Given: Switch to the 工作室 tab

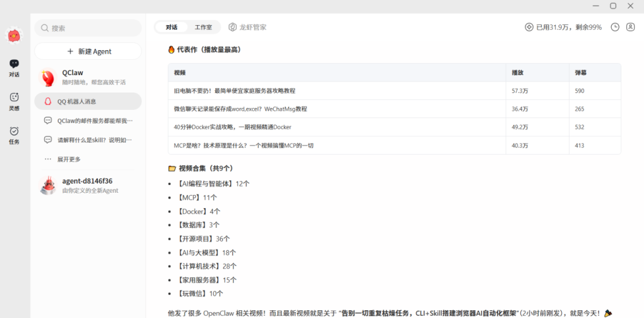Looking at the screenshot, I should point(203,27).
